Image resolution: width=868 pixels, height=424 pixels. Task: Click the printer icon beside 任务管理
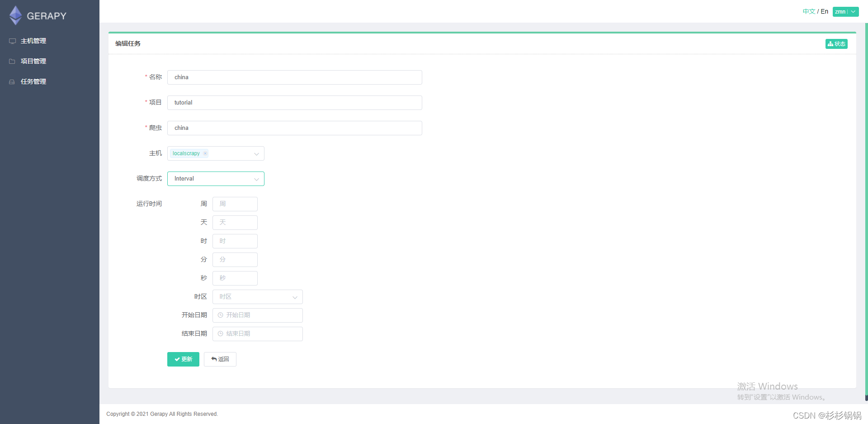[12, 82]
